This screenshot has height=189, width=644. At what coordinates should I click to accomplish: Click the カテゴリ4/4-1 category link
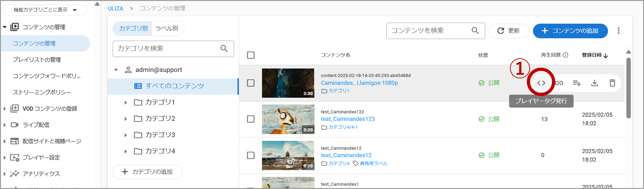pos(343,127)
